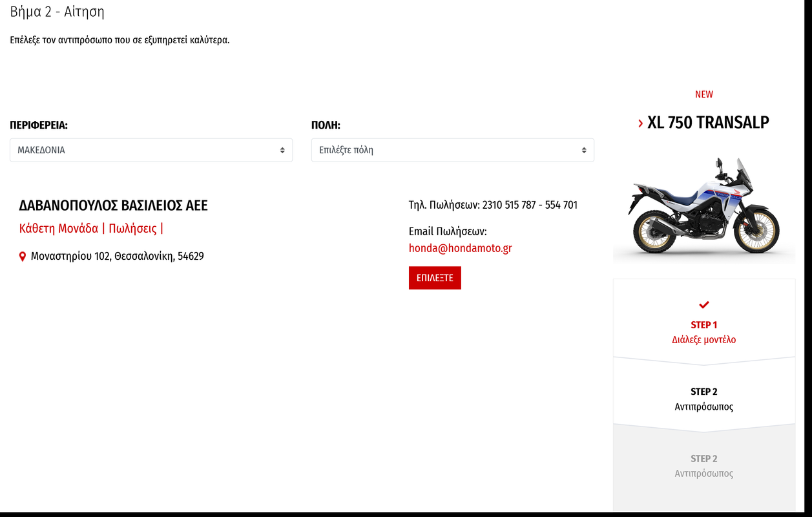Click the honda@hondamoto.gr email link
Viewport: 812px width, 517px height.
point(461,248)
